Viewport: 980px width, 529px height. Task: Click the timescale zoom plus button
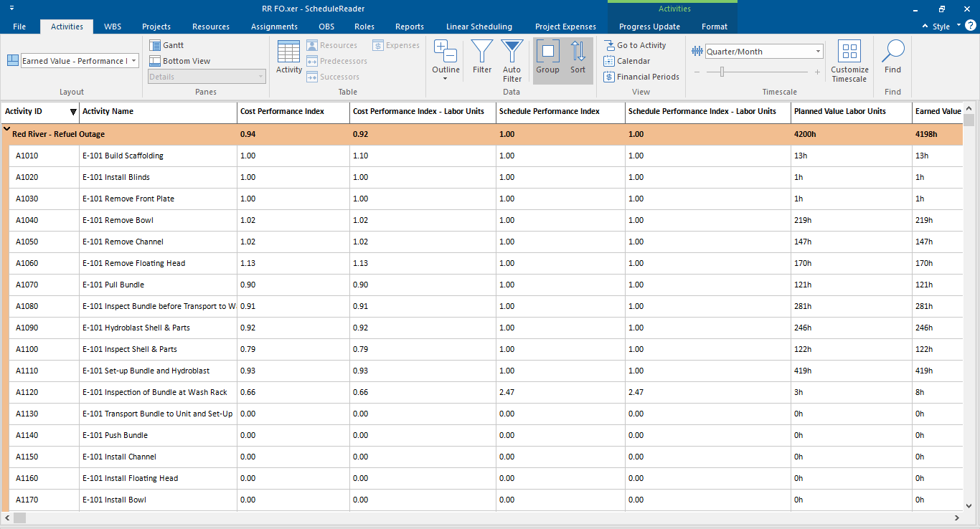pyautogui.click(x=817, y=72)
